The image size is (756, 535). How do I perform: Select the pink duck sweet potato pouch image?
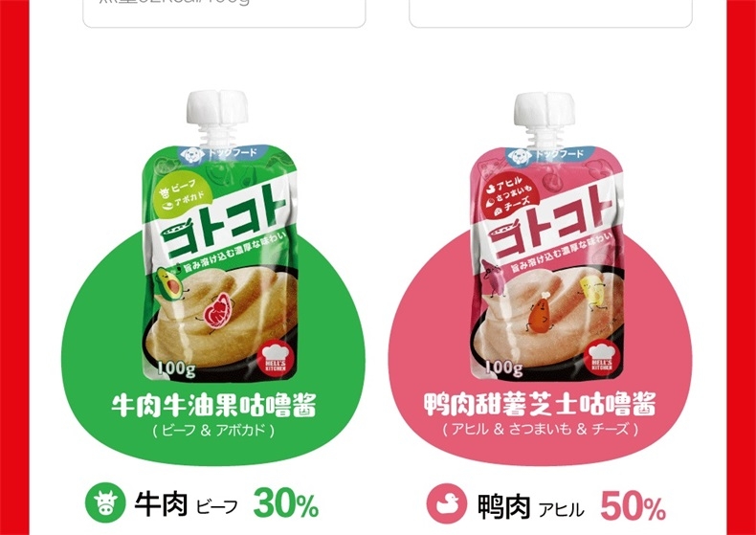(546, 236)
